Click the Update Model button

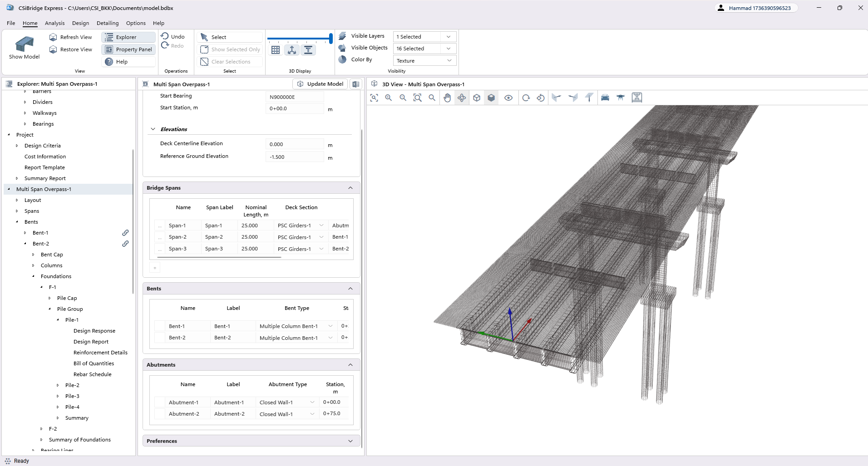[x=320, y=83]
